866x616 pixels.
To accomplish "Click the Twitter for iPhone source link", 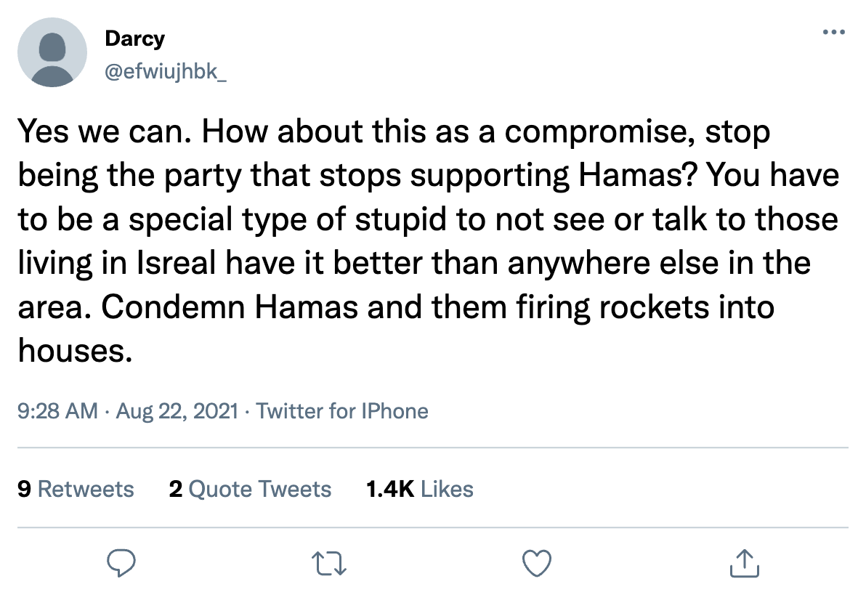I will (342, 411).
